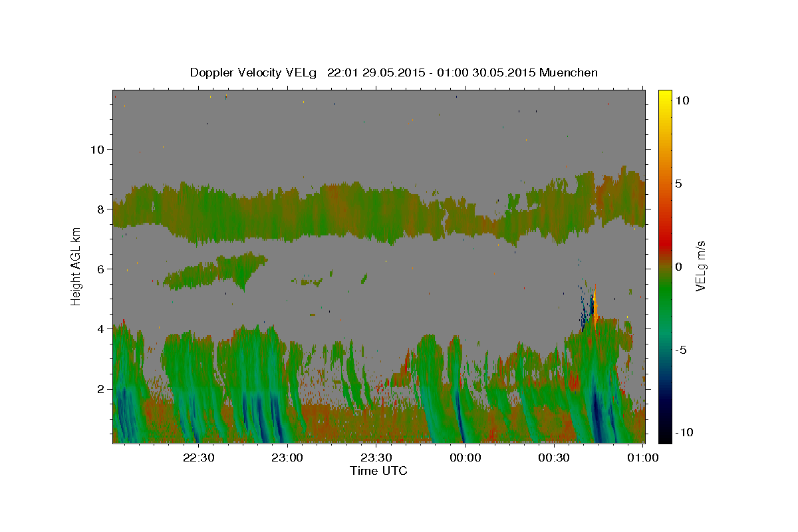The width and height of the screenshot is (798, 532).
Task: Click the green region of the colorbar
Action: click(664, 293)
